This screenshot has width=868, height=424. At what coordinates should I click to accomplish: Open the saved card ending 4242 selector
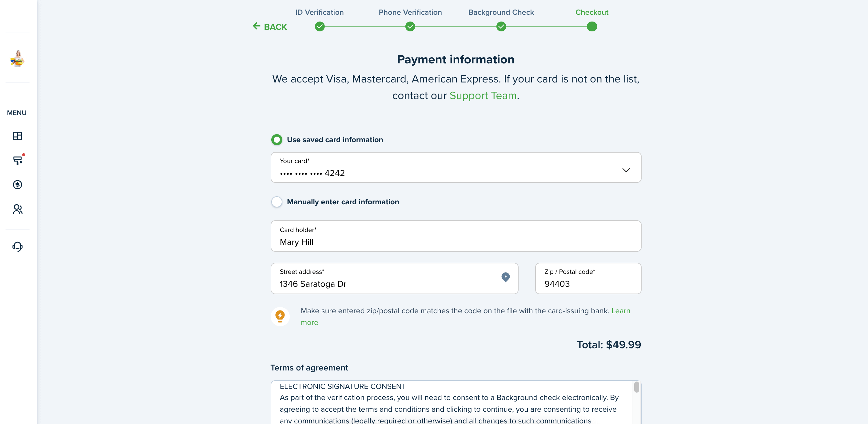456,167
